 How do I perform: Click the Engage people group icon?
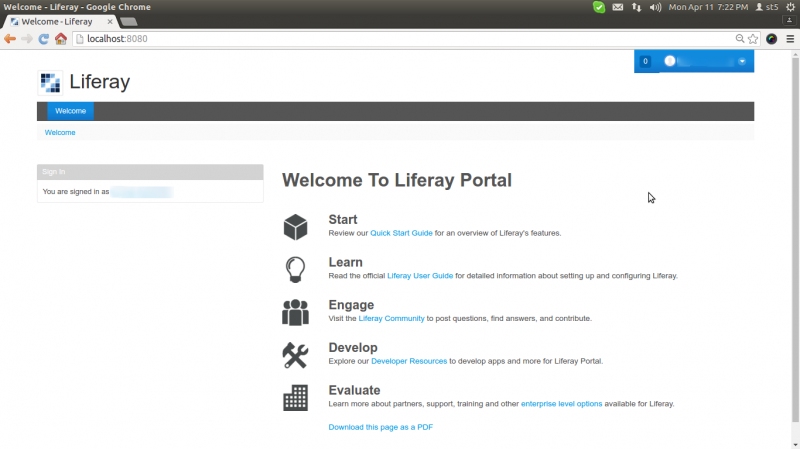click(x=295, y=312)
